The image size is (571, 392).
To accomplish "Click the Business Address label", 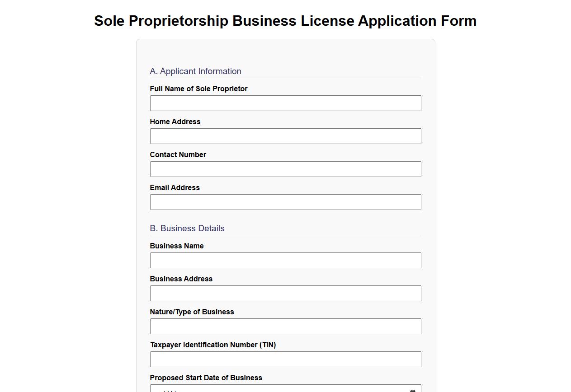I will pyautogui.click(x=181, y=279).
